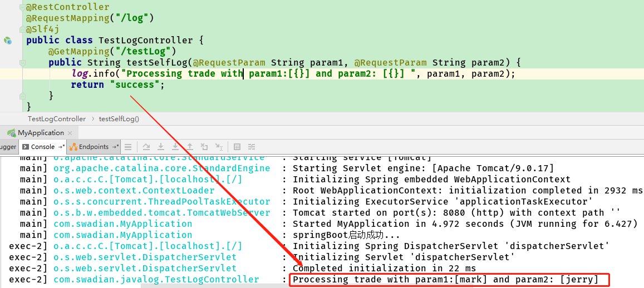Click the Step Over debugger icon
644x288 pixels.
click(146, 147)
